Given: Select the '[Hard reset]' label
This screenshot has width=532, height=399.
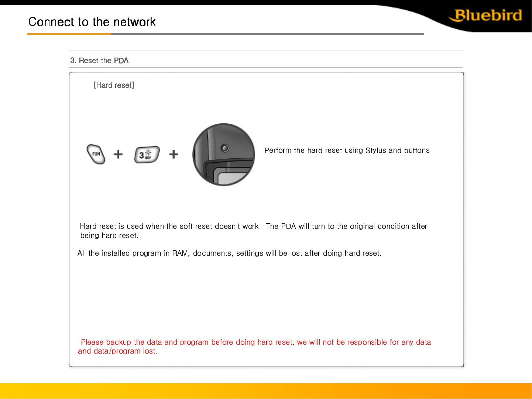Looking at the screenshot, I should (114, 85).
